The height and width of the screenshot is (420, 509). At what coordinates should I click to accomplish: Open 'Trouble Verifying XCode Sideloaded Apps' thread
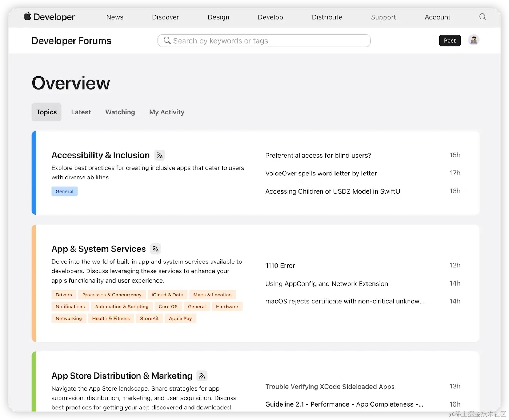(x=330, y=387)
